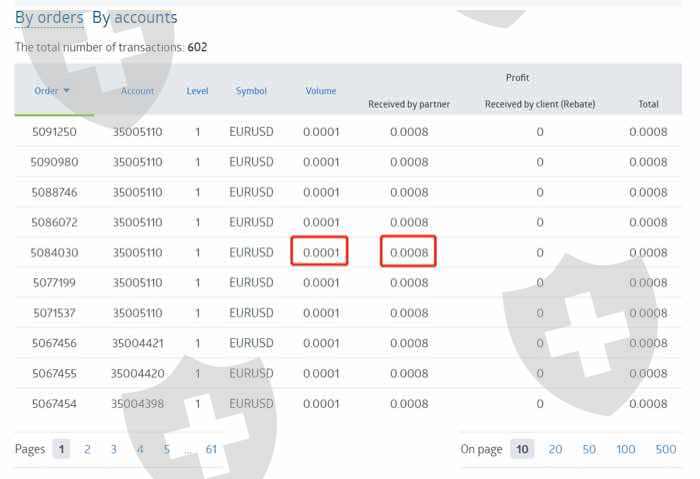
Task: Sort by the Order column header
Action: click(x=46, y=91)
